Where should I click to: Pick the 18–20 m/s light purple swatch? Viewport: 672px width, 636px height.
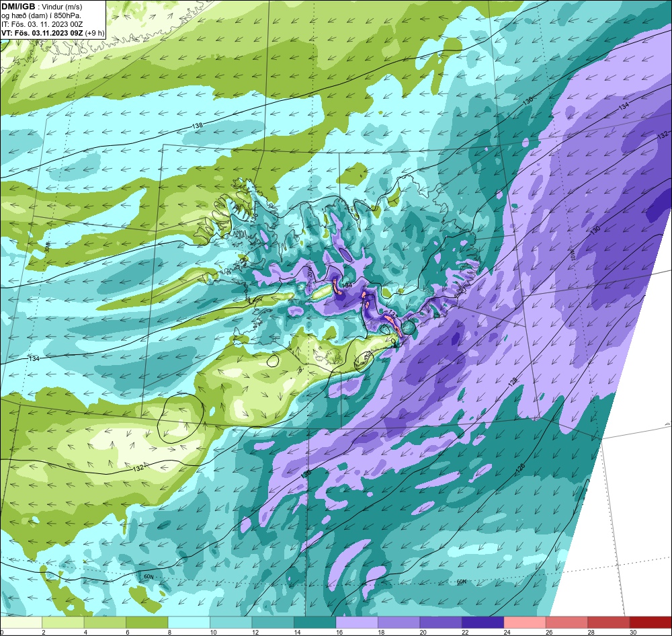[399, 623]
